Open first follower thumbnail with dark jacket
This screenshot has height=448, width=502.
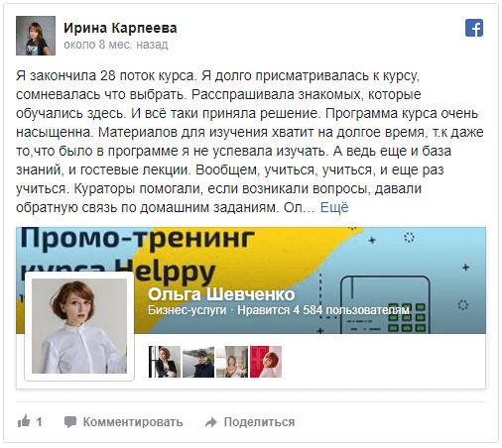165,362
